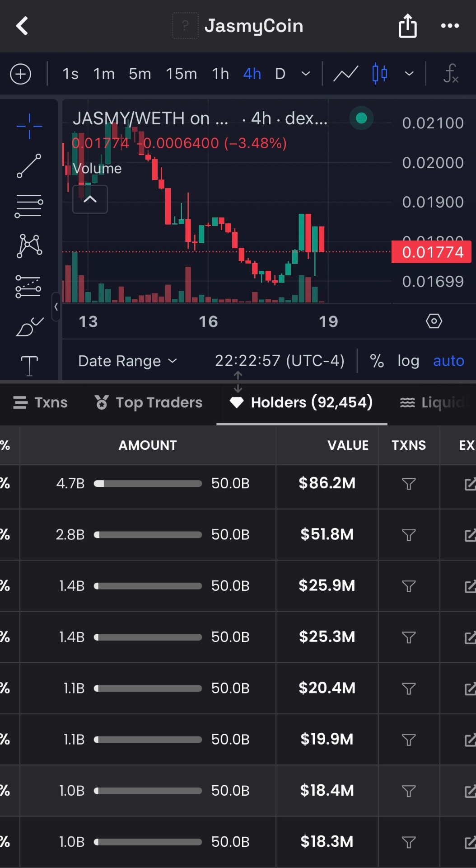Screen dimensions: 476x868
Task: Filter txns for the $86.2M holder
Action: [x=409, y=484]
